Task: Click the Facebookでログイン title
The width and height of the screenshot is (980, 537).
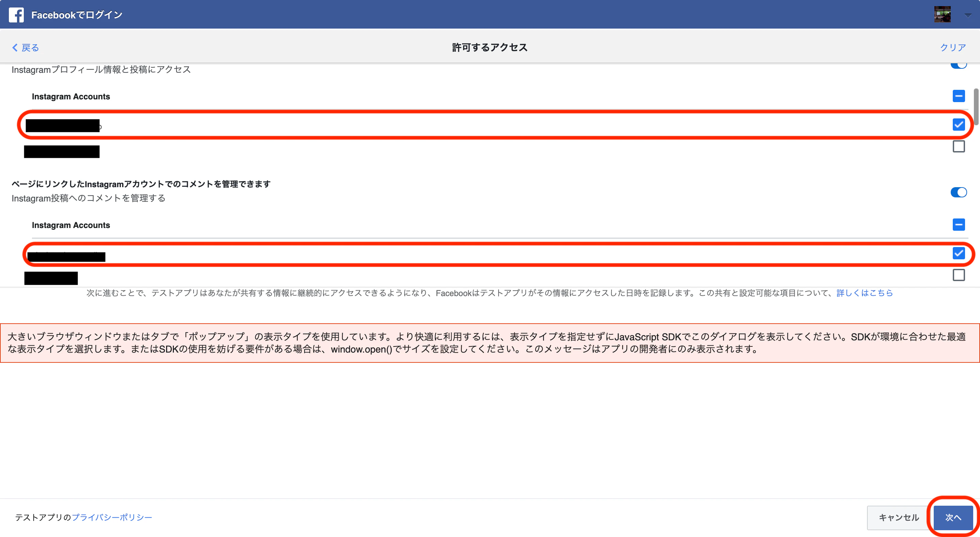Action: coord(77,15)
